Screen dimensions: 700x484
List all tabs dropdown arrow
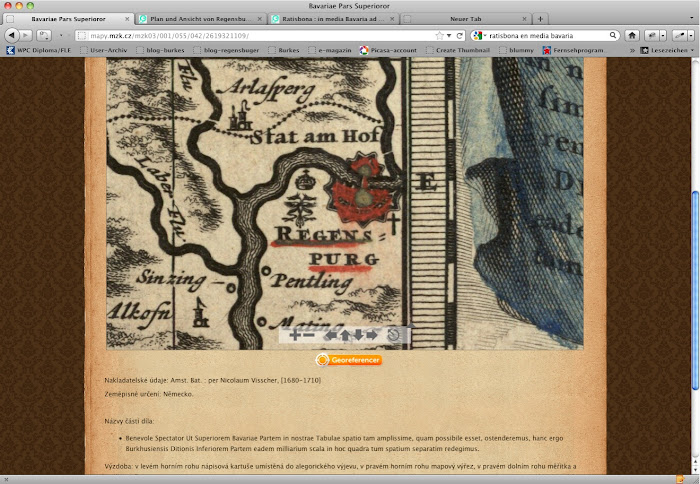pos(693,18)
